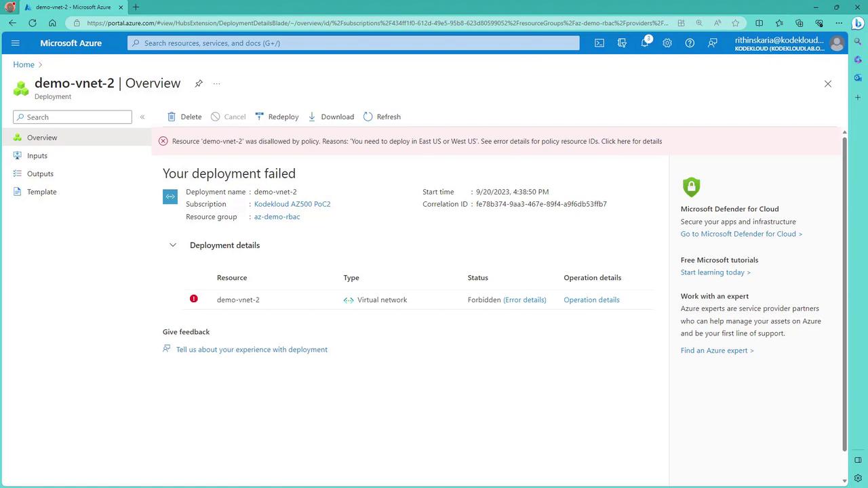Click the demo-vnet-2 resource name in table
Viewport: 868px width, 488px height.
pos(238,300)
